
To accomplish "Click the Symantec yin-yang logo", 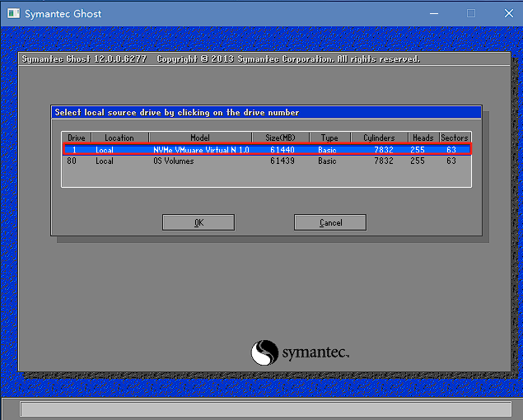I will pos(264,352).
